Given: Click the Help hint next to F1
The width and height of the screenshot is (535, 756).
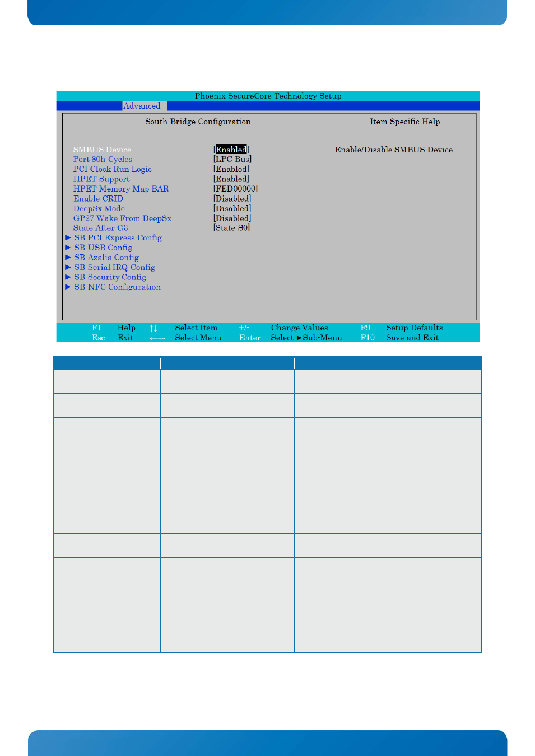Looking at the screenshot, I should (x=127, y=328).
